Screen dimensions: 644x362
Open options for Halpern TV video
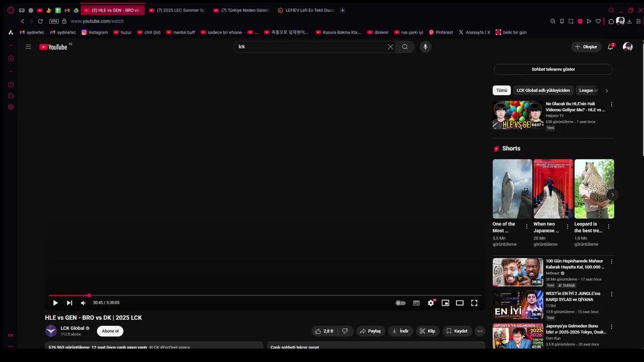(x=612, y=105)
